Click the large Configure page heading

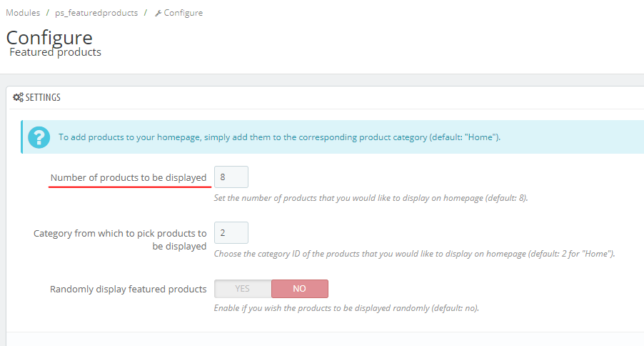click(49, 37)
